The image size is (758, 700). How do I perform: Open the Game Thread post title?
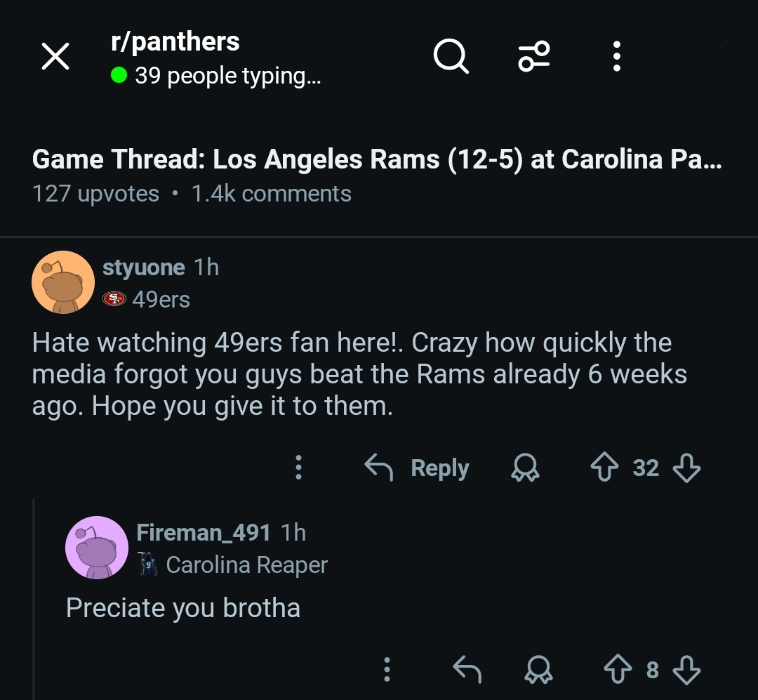pos(376,160)
